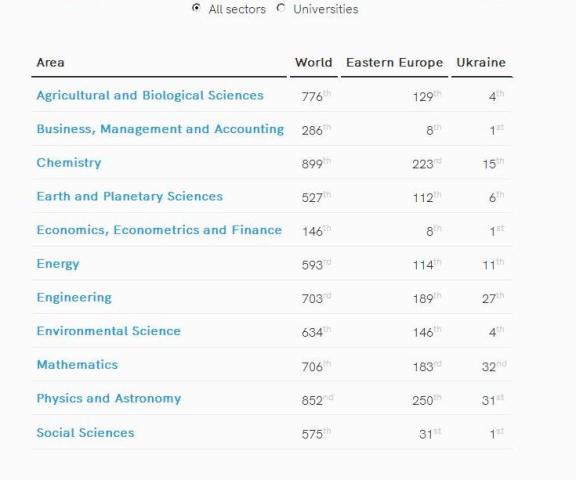Open the Engineering area link
Viewport: 576px width, 480px height.
click(x=74, y=297)
